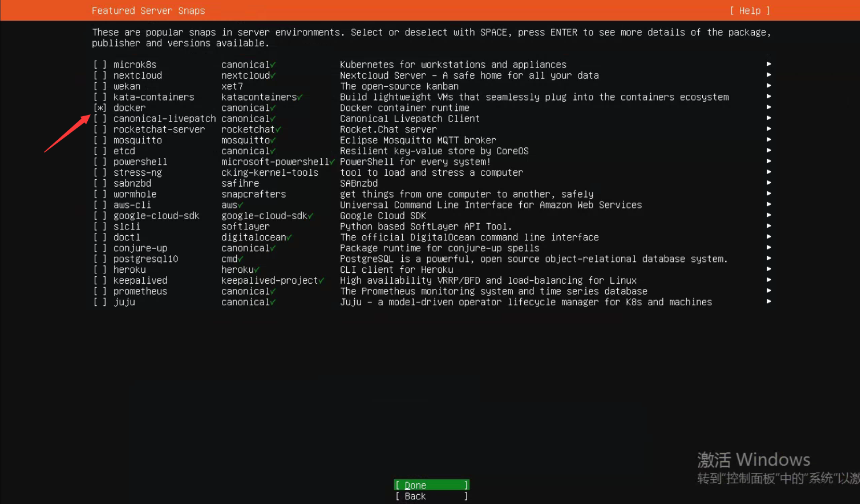Click the wormhole package name

click(x=135, y=194)
